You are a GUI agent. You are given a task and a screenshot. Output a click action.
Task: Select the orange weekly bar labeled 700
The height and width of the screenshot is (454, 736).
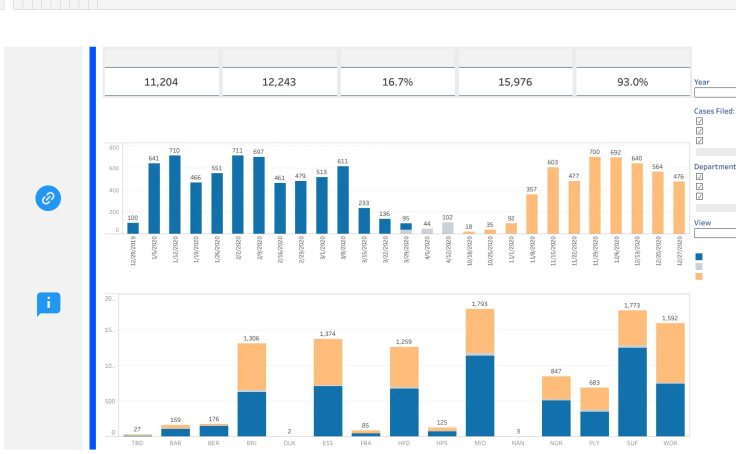pyautogui.click(x=595, y=195)
